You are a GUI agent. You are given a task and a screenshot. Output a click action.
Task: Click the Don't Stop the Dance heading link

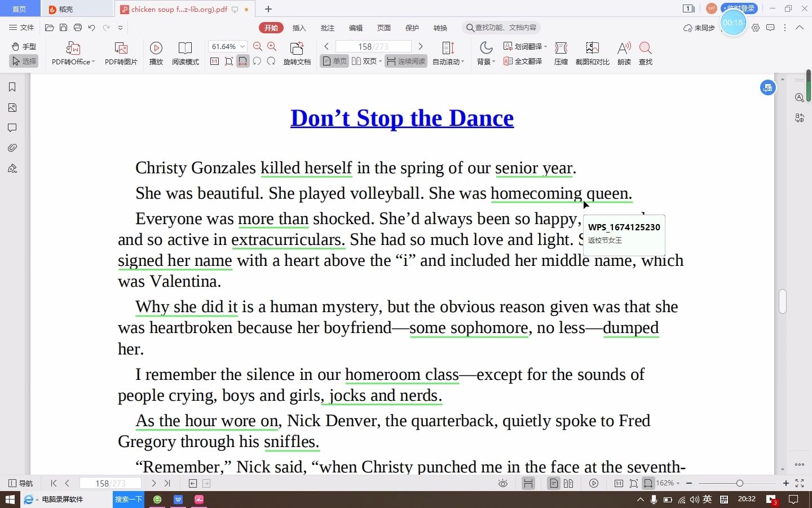tap(402, 118)
